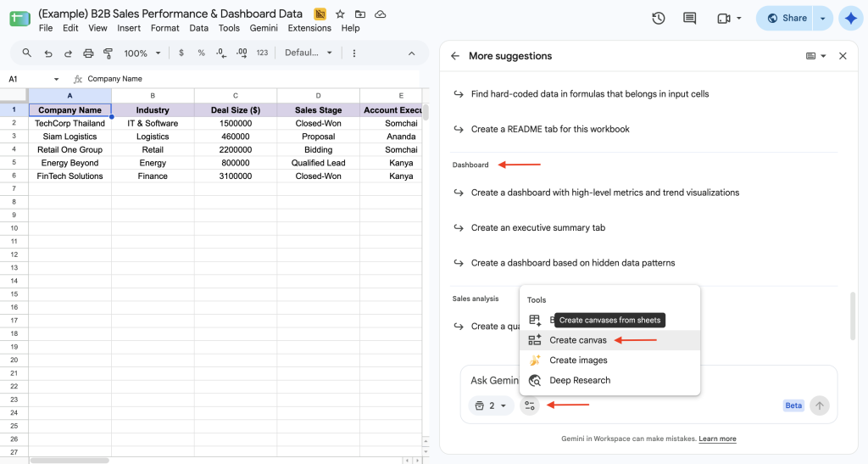The image size is (868, 464).
Task: Click the Ask Gemini input field
Action: [495, 380]
